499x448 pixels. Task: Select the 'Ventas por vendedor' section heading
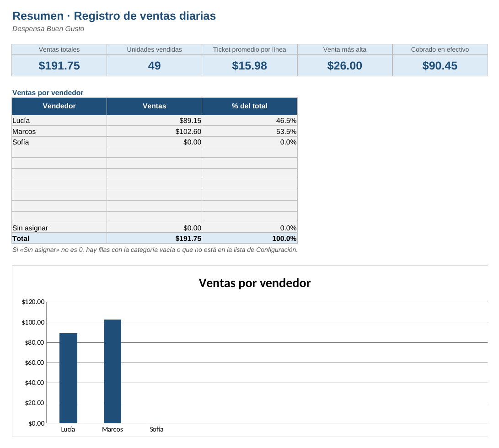coord(48,93)
